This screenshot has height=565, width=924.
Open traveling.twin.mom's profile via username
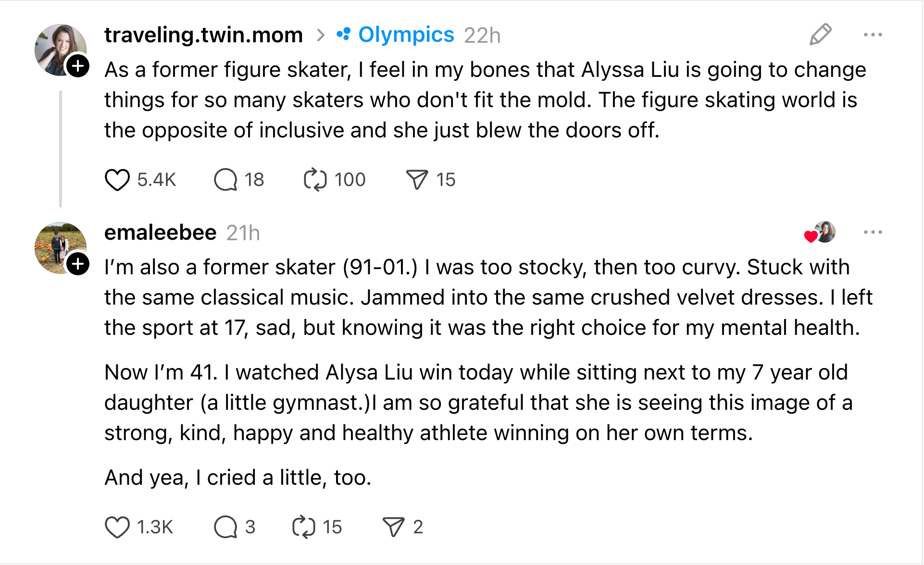pyautogui.click(x=203, y=35)
